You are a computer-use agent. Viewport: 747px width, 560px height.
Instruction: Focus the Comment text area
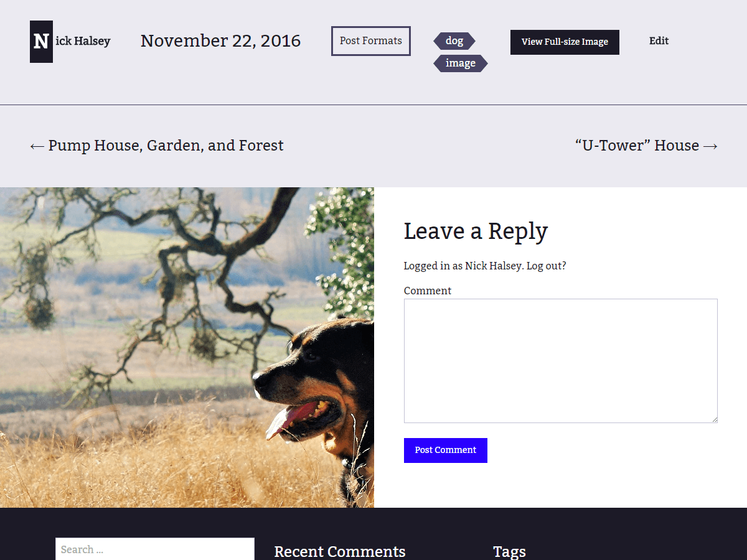pos(561,361)
